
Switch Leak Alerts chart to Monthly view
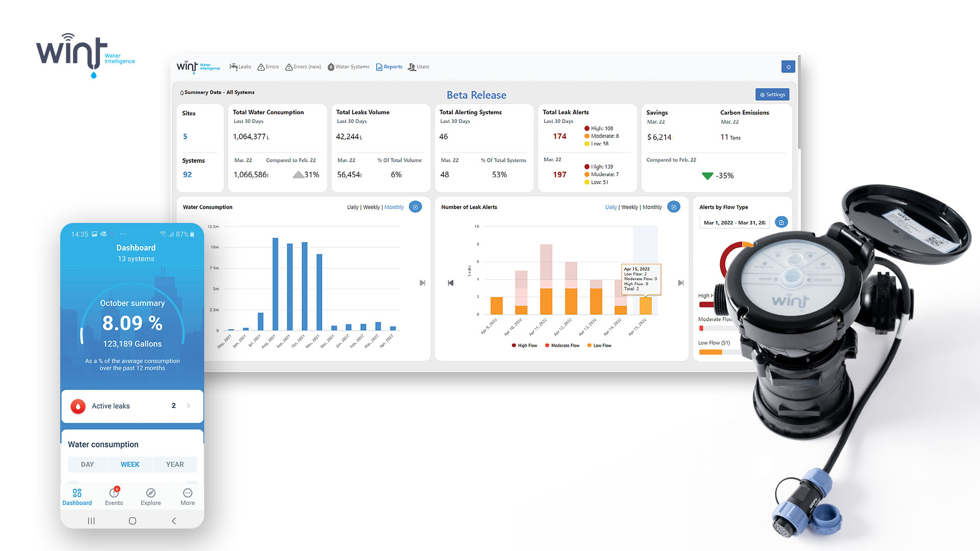coord(652,207)
